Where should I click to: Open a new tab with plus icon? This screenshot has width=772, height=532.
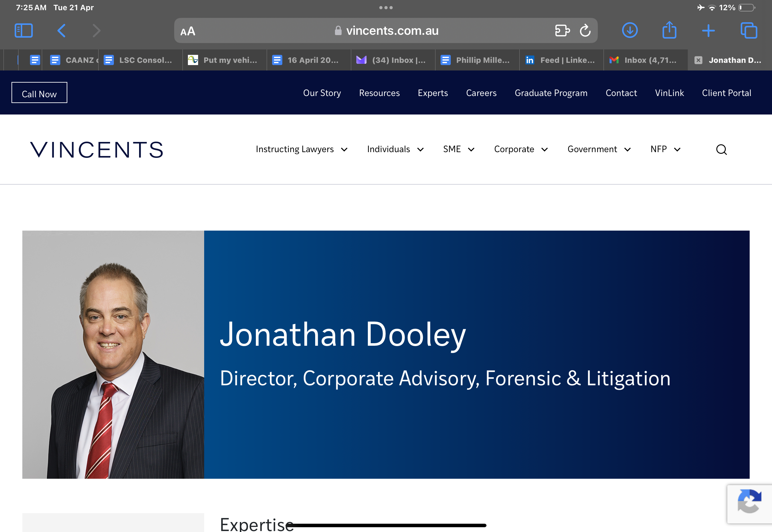[708, 31]
